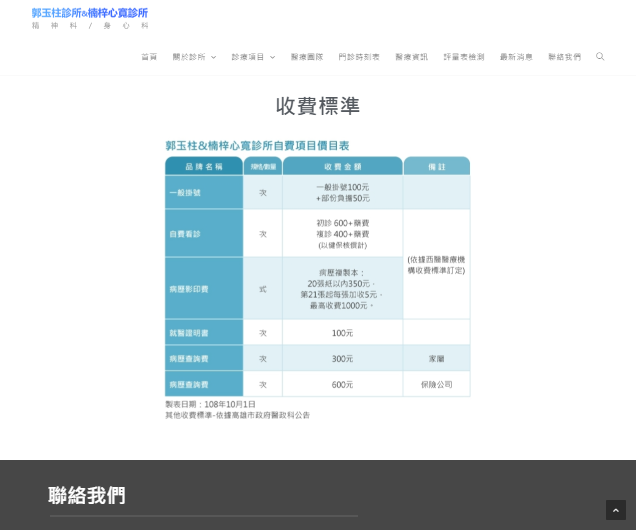View the 最新消息 page
The height and width of the screenshot is (530, 636).
pyautogui.click(x=516, y=57)
